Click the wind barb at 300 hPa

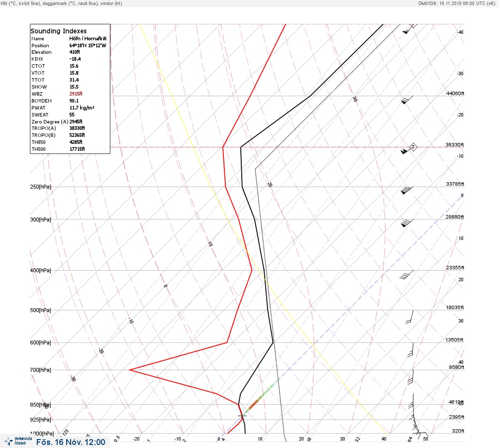click(407, 223)
